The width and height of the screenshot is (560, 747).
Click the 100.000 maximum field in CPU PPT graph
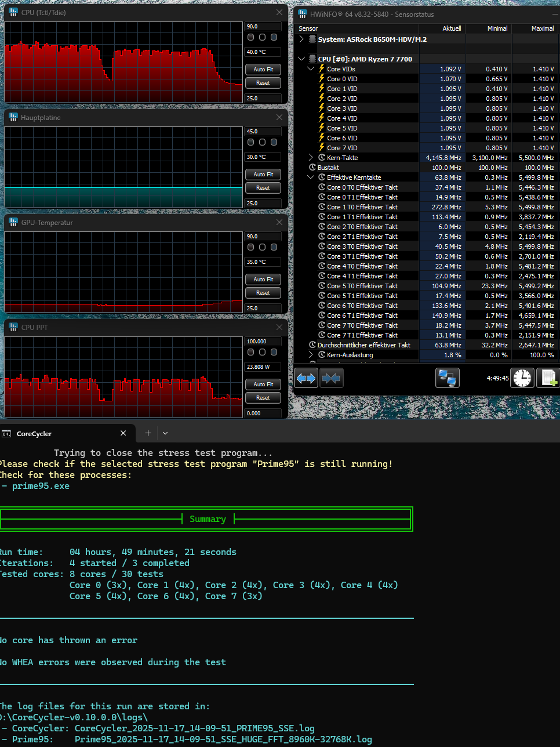(263, 341)
